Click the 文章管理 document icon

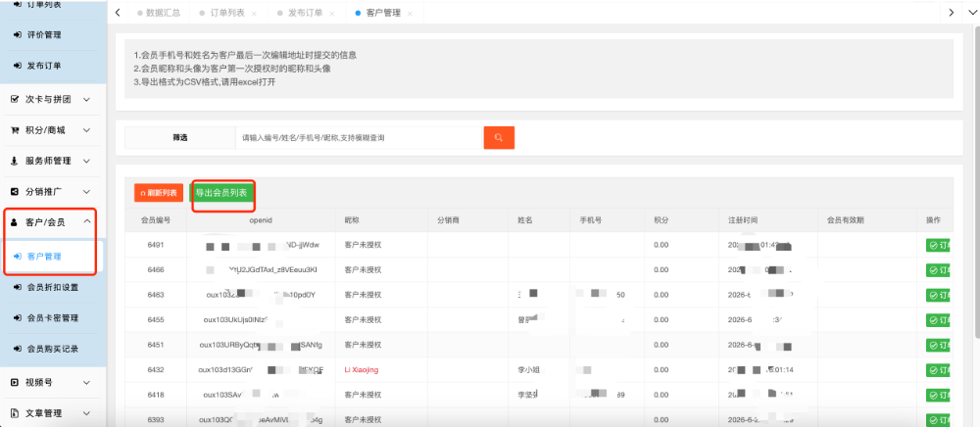coord(15,412)
